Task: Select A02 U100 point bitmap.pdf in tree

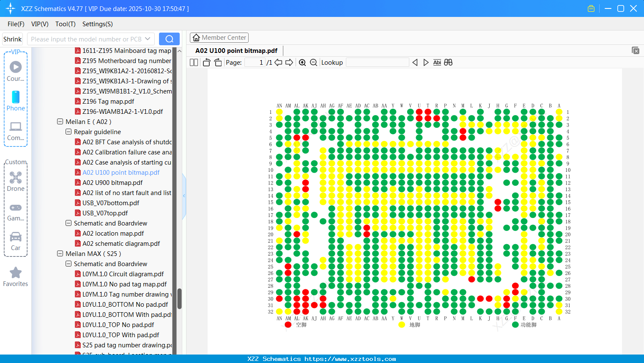Action: (x=121, y=173)
